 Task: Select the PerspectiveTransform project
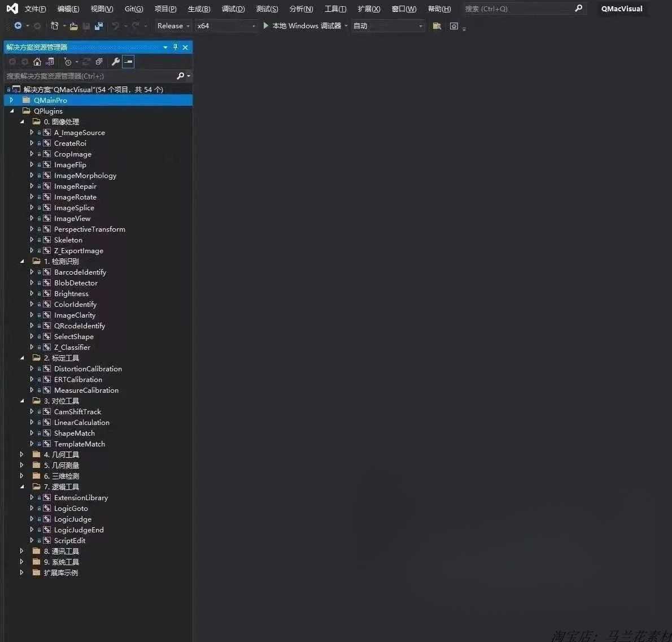90,229
